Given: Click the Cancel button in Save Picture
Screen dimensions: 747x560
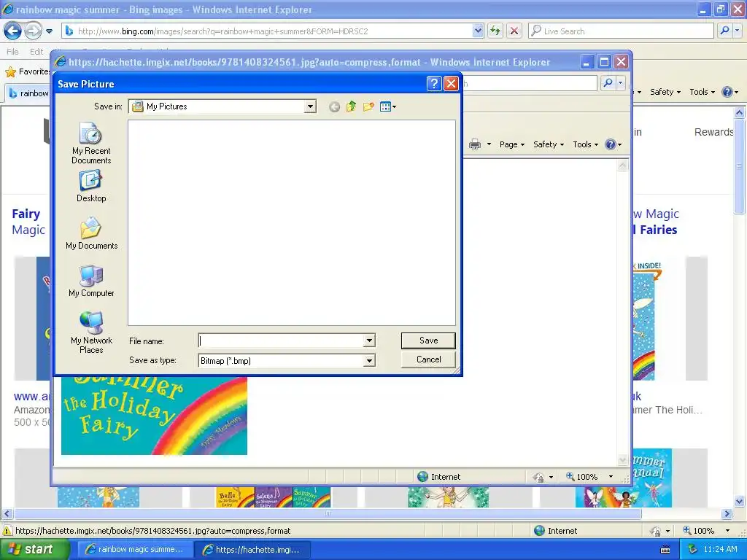Looking at the screenshot, I should pos(428,359).
